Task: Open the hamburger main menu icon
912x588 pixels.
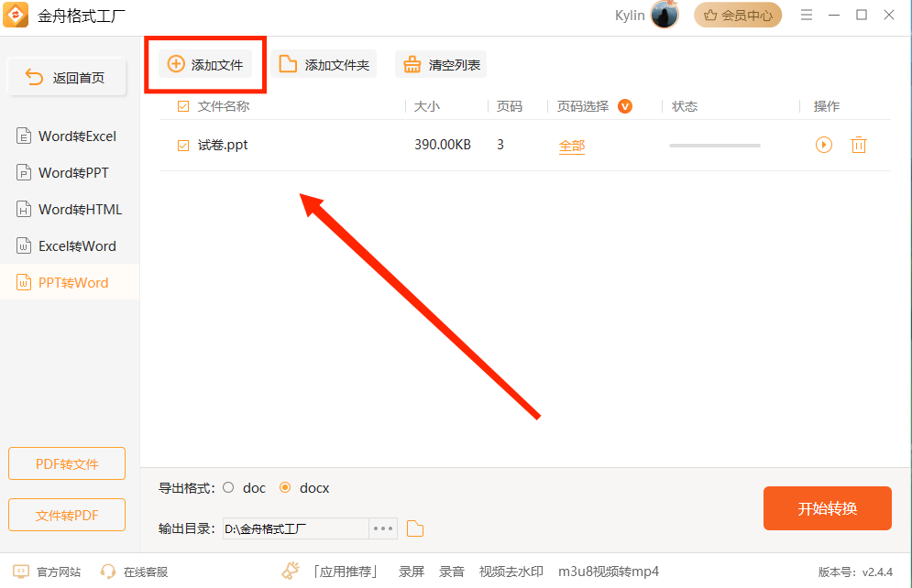Action: tap(807, 15)
